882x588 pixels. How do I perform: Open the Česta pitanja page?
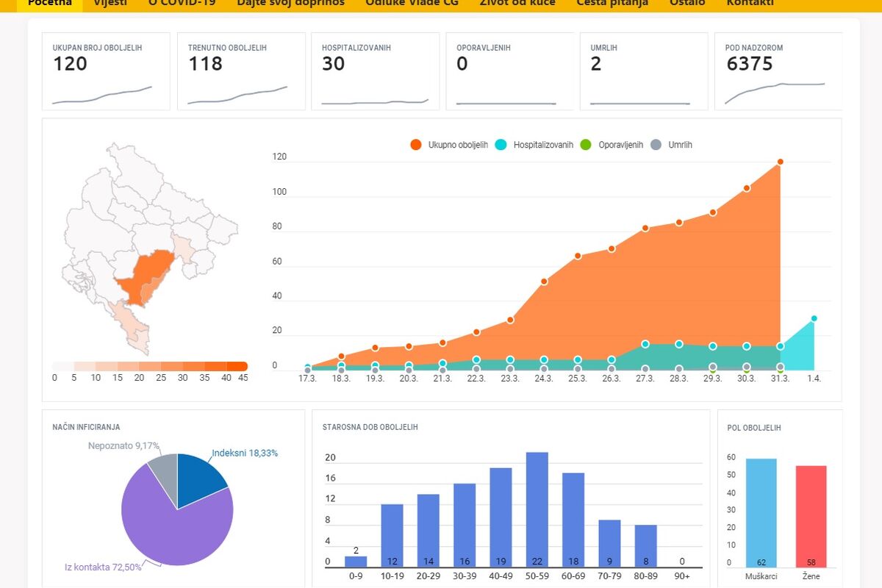click(612, 3)
